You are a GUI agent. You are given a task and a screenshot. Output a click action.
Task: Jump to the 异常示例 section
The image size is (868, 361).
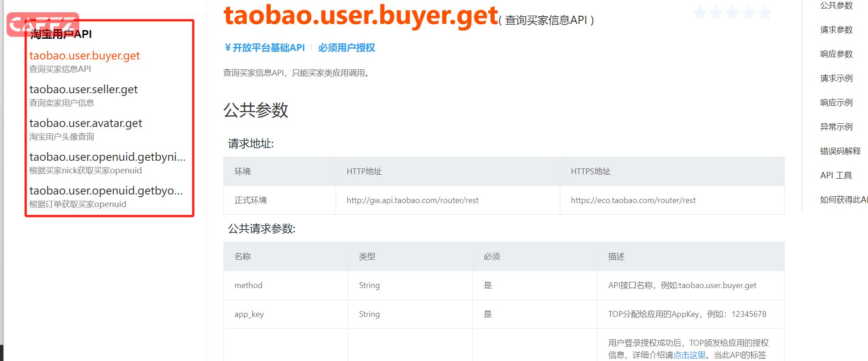(x=836, y=127)
